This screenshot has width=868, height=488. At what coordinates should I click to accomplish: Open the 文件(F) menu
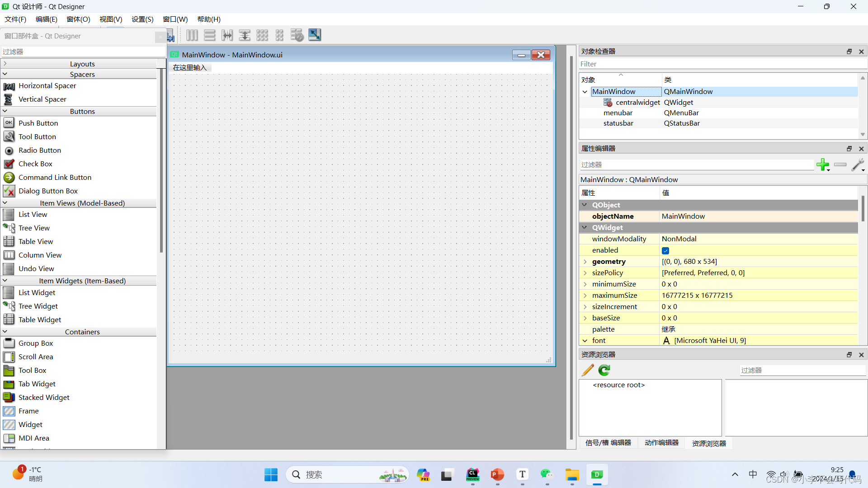[15, 19]
